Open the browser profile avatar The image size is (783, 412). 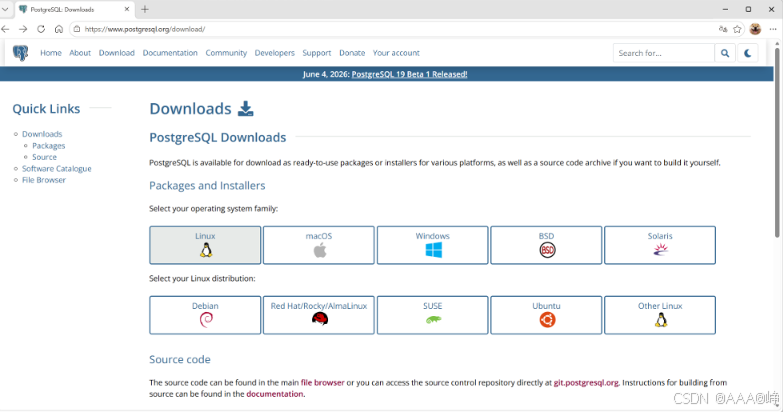[755, 29]
